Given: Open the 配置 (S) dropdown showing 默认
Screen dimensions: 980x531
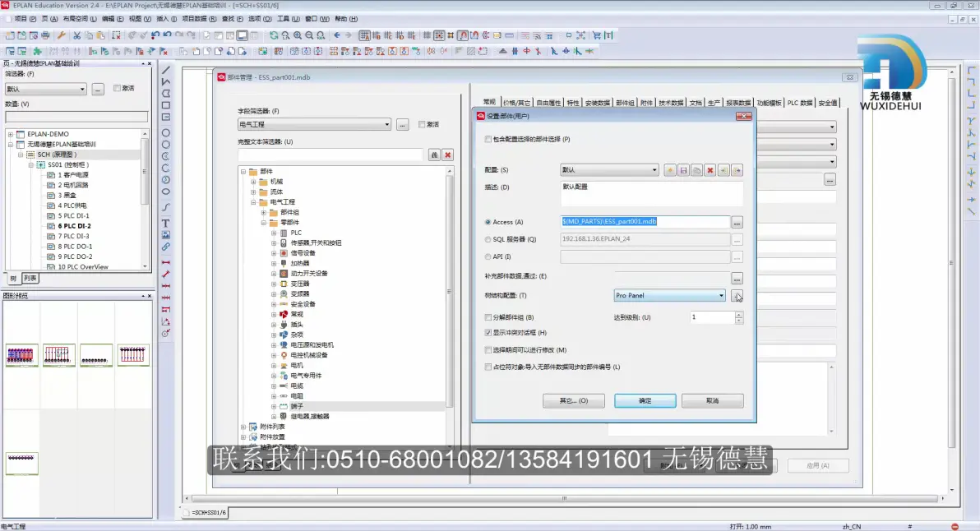Looking at the screenshot, I should pos(609,170).
